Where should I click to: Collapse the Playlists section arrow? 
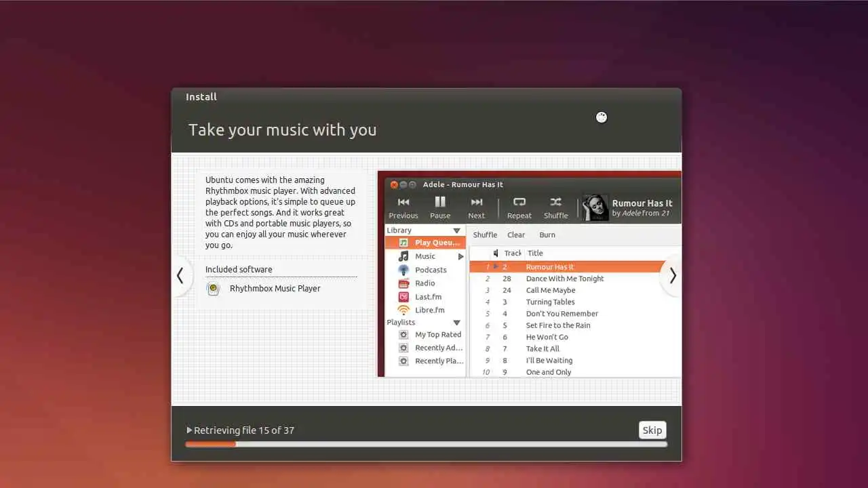click(457, 323)
